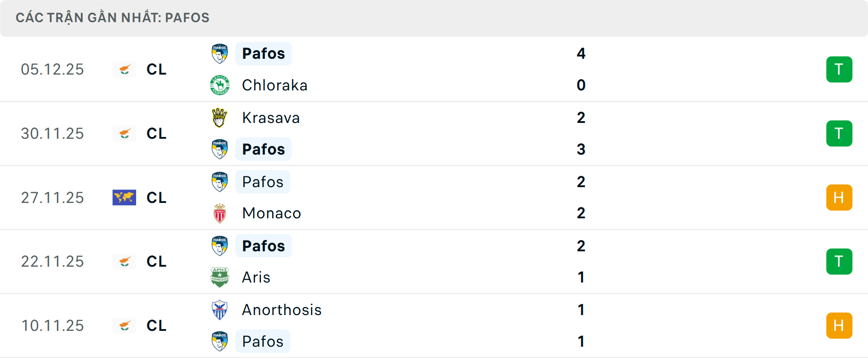Open the Anorthosis team link
The height and width of the screenshot is (358, 868).
(282, 310)
